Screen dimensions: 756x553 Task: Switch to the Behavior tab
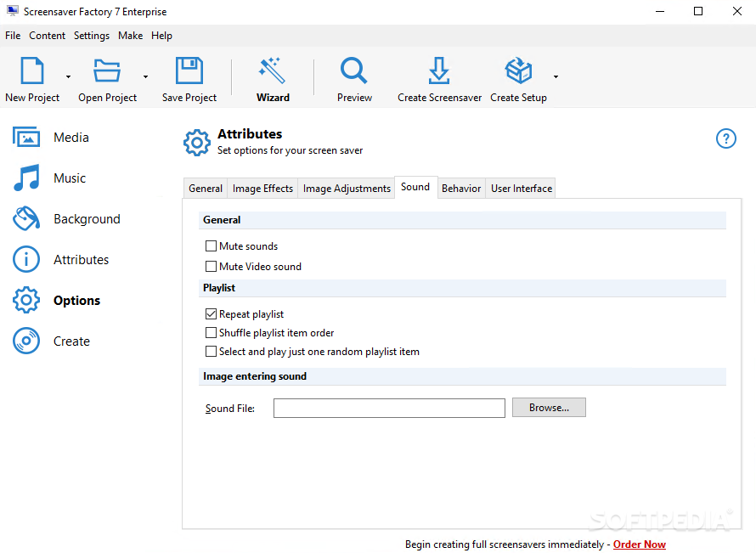point(461,189)
